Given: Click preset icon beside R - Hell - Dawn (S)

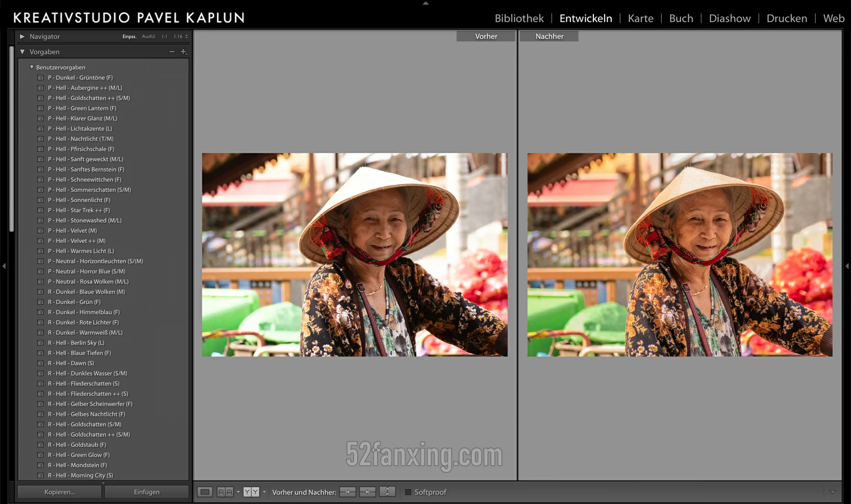Looking at the screenshot, I should point(40,363).
